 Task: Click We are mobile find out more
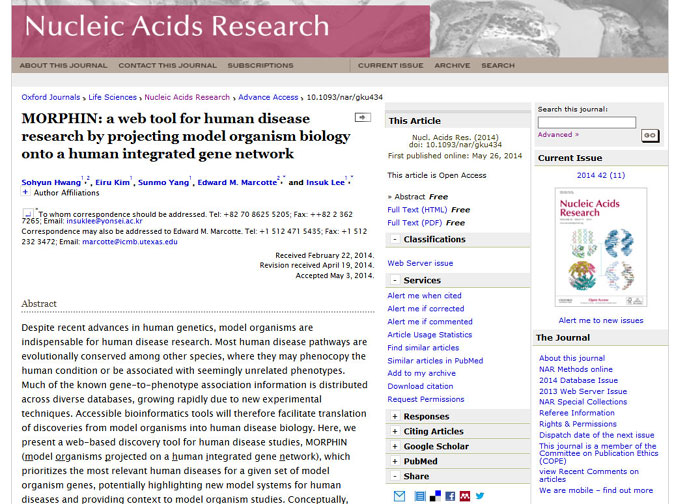596,490
